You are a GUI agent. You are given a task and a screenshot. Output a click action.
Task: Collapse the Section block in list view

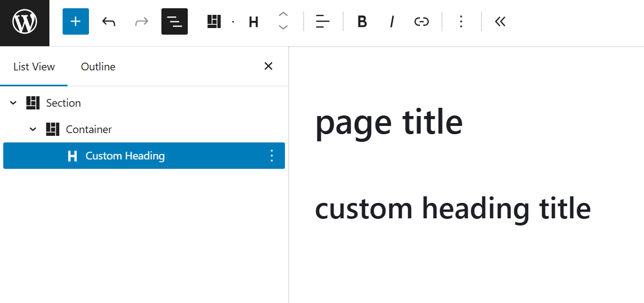(13, 103)
